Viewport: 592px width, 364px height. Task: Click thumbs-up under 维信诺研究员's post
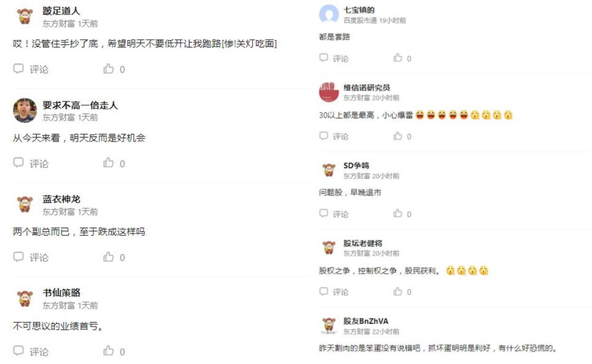click(x=397, y=136)
